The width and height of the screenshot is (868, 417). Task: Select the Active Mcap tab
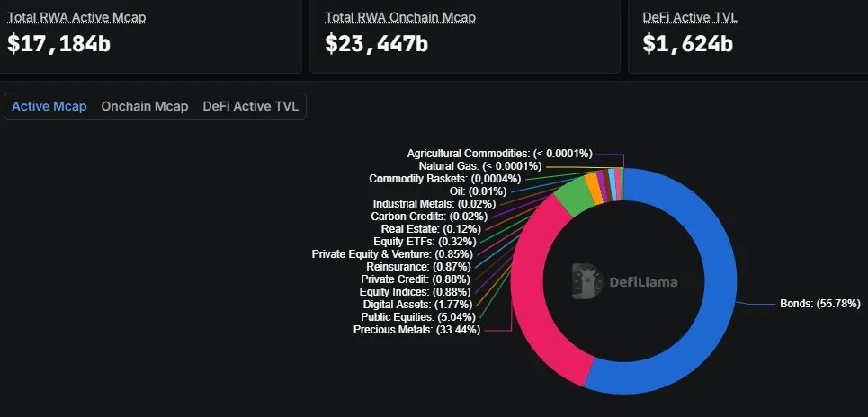pyautogui.click(x=49, y=106)
